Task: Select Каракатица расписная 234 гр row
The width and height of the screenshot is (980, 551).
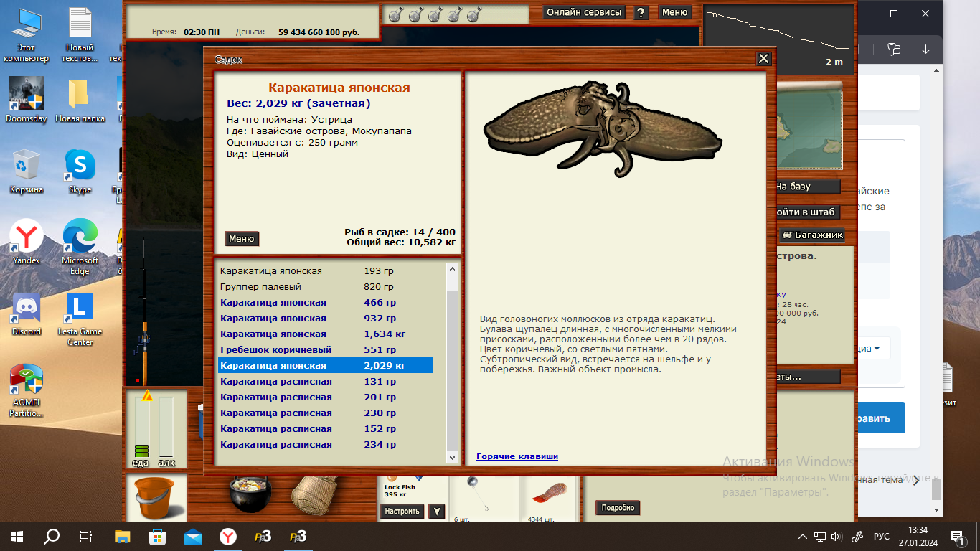Action: (x=326, y=445)
